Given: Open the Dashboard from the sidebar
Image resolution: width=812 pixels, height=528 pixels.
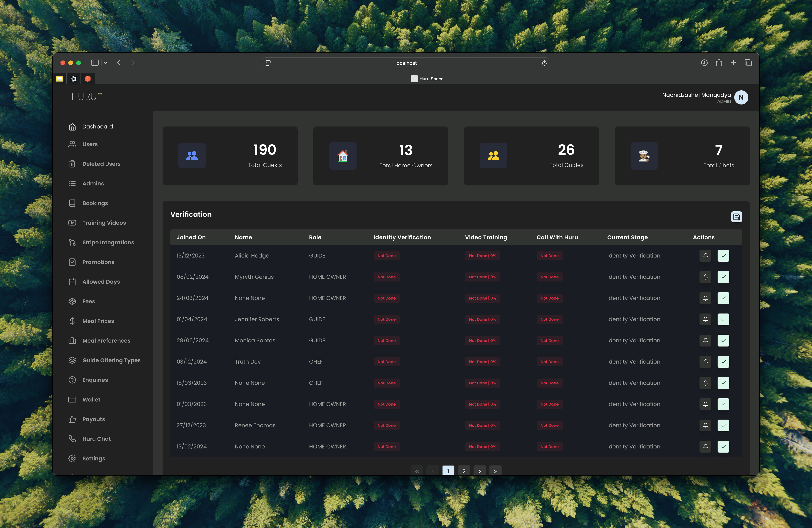Looking at the screenshot, I should click(97, 126).
